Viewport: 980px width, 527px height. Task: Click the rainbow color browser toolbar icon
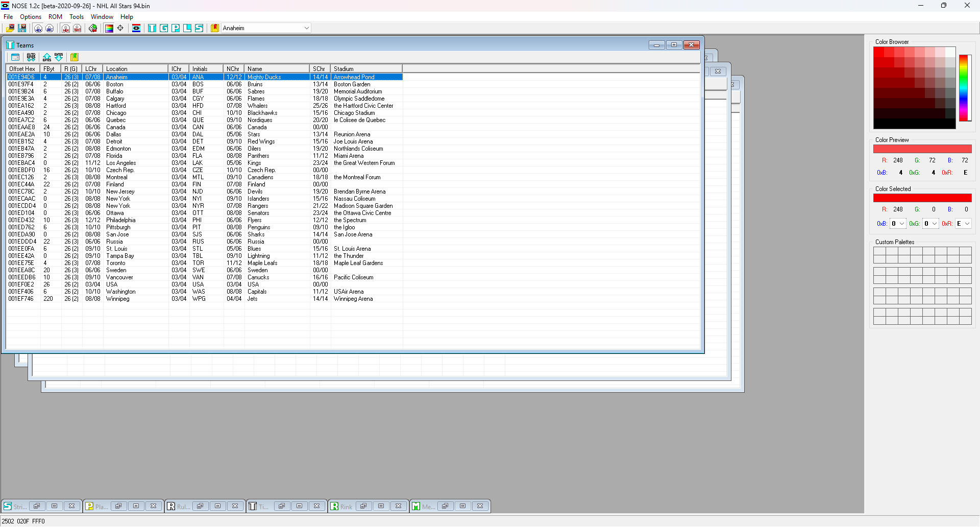[109, 28]
